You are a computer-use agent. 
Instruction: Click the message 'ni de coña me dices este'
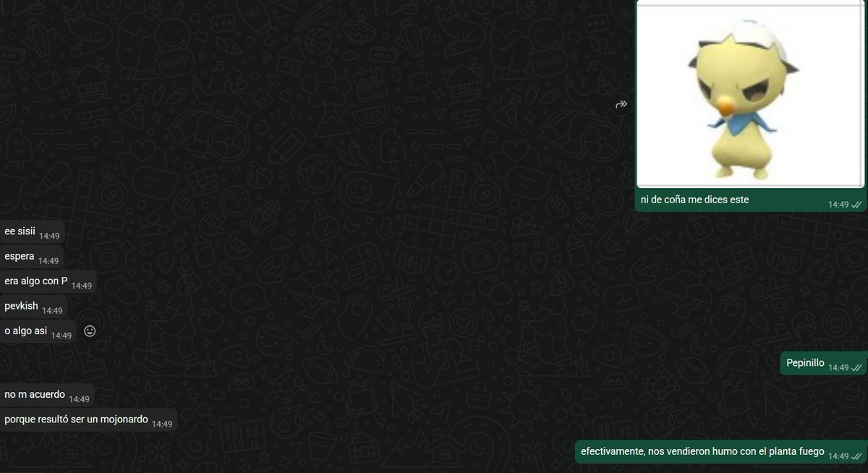tap(694, 200)
